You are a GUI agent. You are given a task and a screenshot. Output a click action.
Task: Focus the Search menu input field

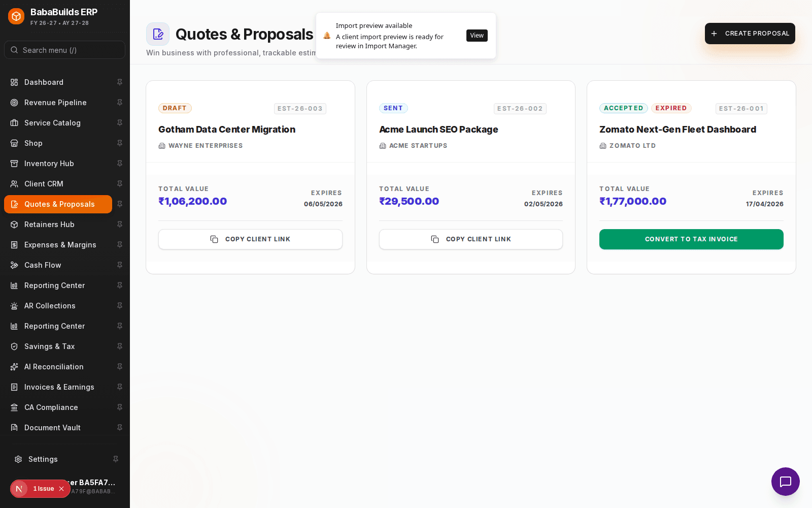64,50
